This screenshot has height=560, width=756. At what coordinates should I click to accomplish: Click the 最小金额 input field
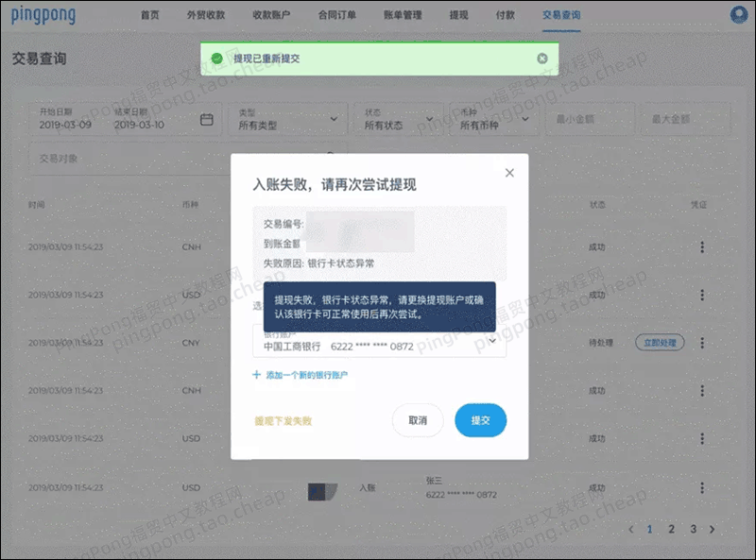(589, 119)
